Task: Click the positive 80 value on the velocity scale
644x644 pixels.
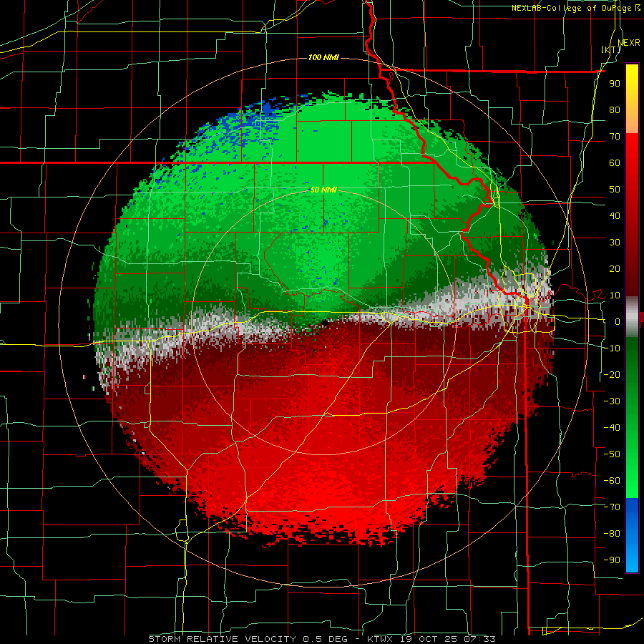Action: tap(615, 110)
